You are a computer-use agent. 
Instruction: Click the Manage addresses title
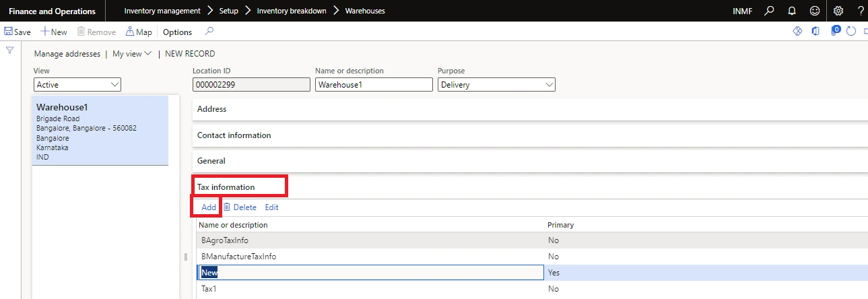(67, 54)
